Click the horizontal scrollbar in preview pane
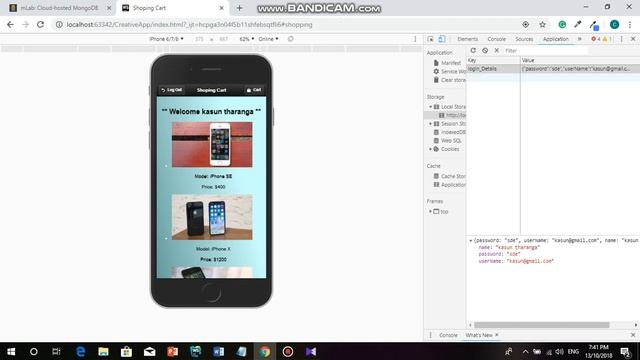Viewport: 640px width, 360px height. point(541,325)
